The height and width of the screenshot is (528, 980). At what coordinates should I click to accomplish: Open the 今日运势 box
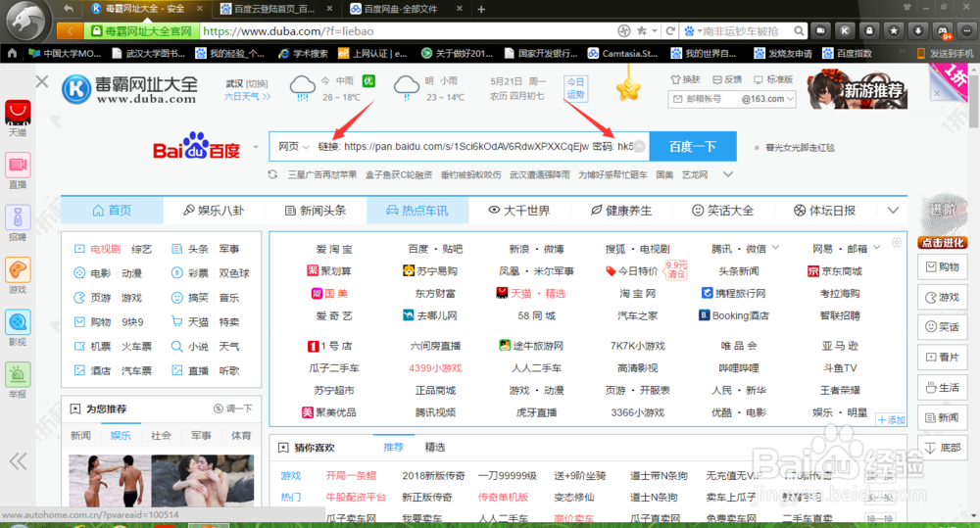[x=575, y=88]
